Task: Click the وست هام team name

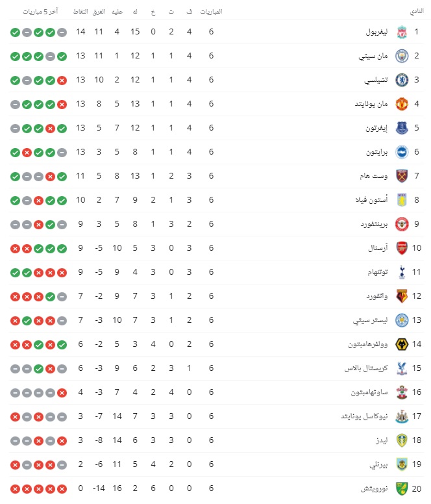Action: [376, 176]
